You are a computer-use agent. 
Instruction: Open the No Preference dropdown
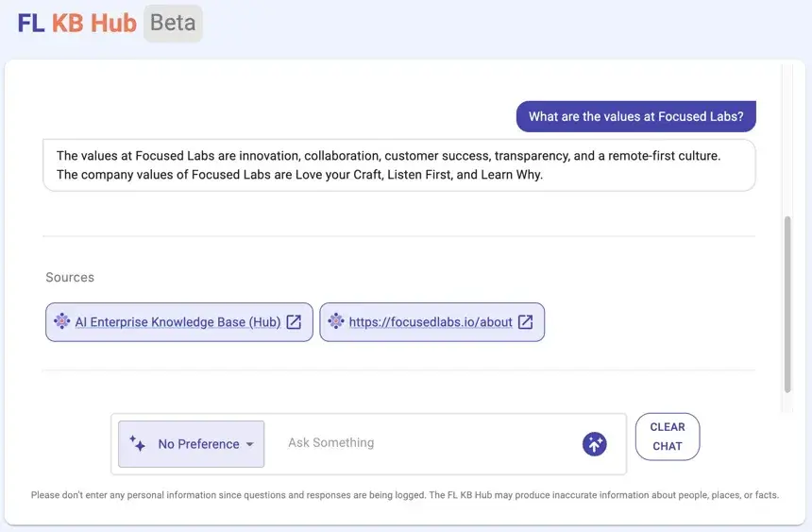pyautogui.click(x=191, y=444)
